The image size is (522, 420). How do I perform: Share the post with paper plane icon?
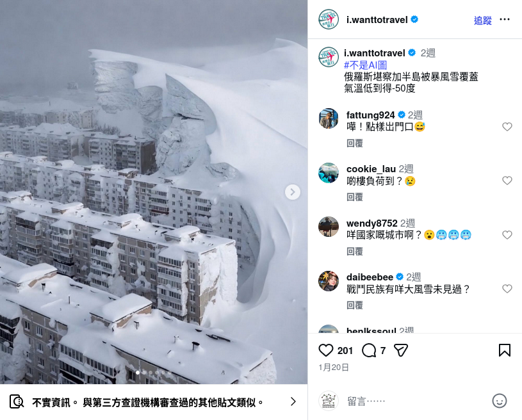pyautogui.click(x=400, y=350)
